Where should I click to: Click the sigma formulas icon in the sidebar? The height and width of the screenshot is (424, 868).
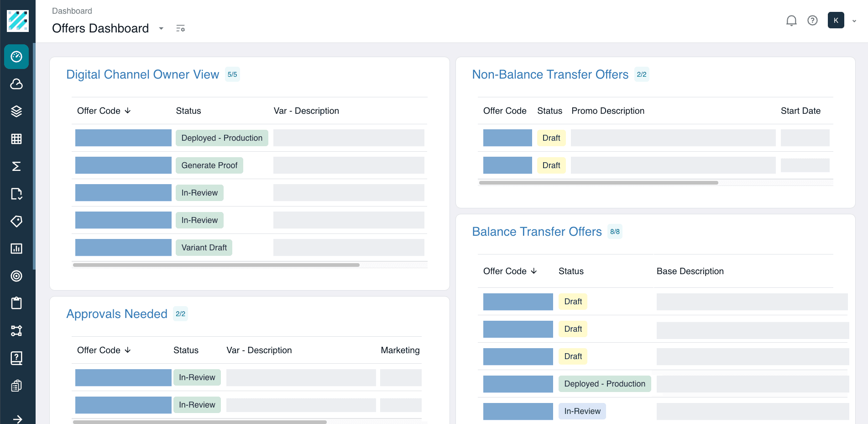pos(16,166)
